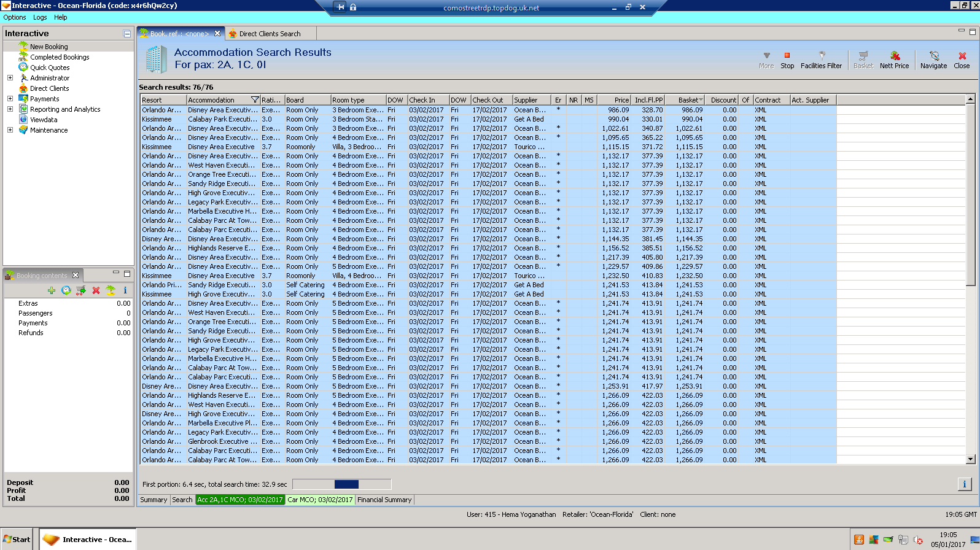
Task: Expand the Administrator tree node
Action: click(10, 78)
